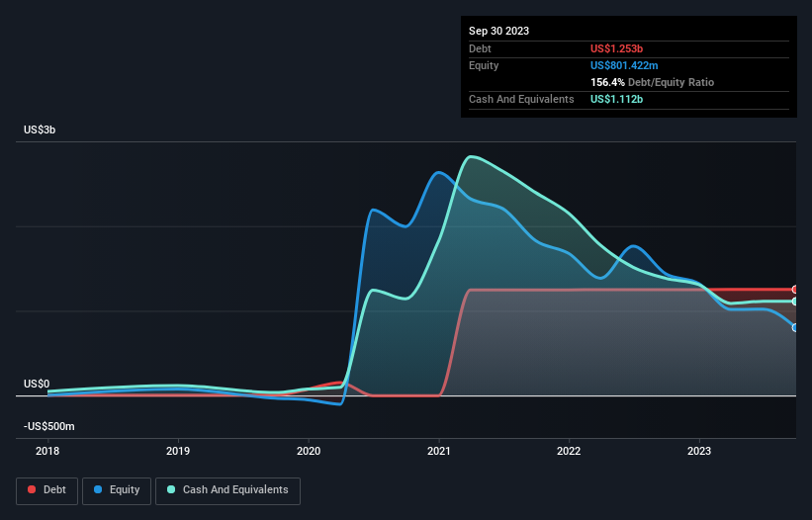Click the 2022 x-axis label
The width and height of the screenshot is (812, 520).
569,451
